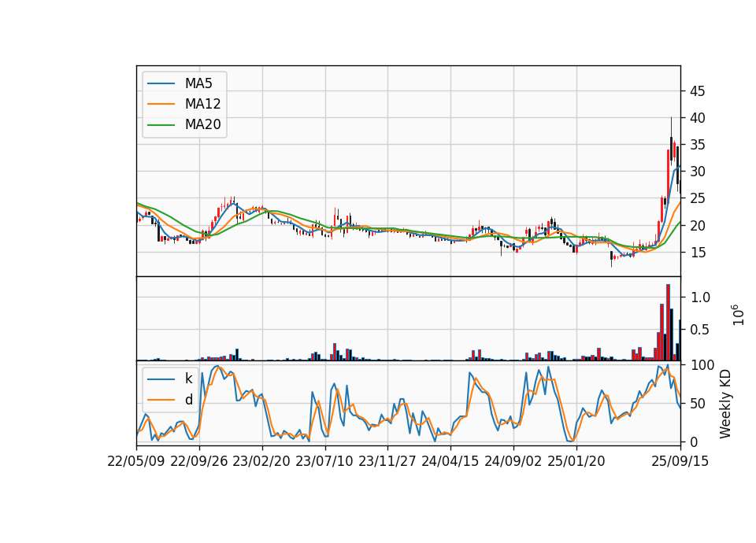
Task: Click the blue MA5 legend line sample
Action: 161,83
